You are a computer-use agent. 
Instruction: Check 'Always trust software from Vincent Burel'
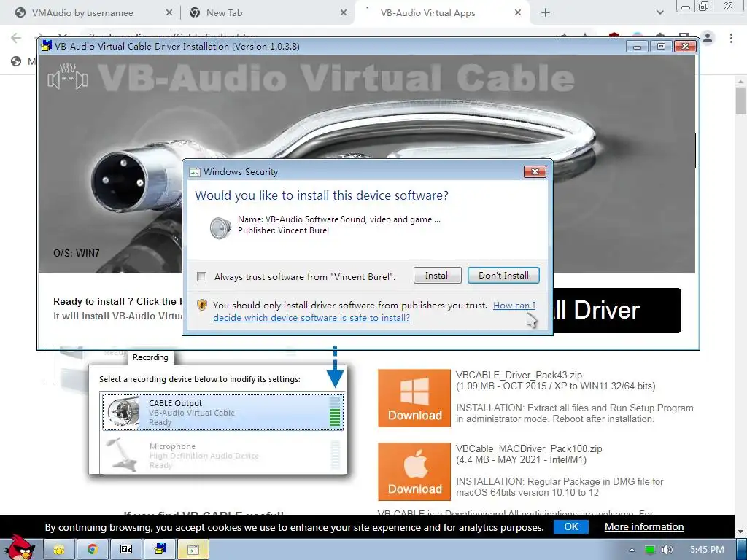click(202, 276)
